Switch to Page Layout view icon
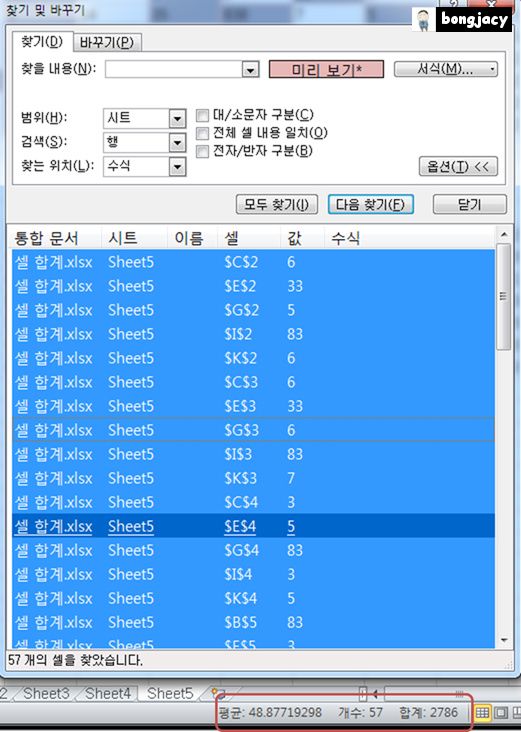The image size is (521, 732). click(x=500, y=713)
